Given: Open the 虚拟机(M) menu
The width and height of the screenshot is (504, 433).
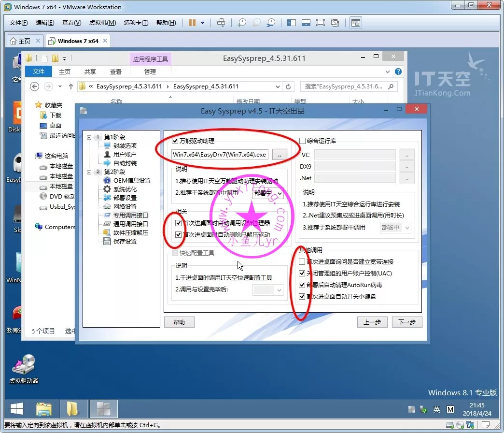Looking at the screenshot, I should (102, 23).
